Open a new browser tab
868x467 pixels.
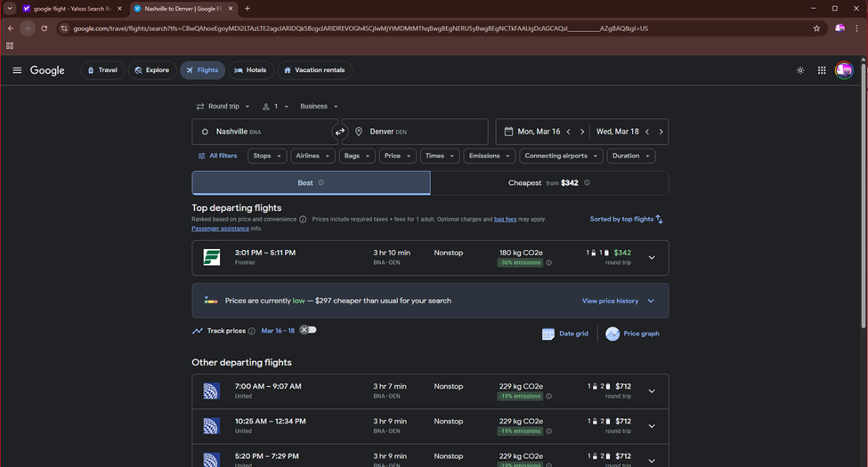point(247,9)
